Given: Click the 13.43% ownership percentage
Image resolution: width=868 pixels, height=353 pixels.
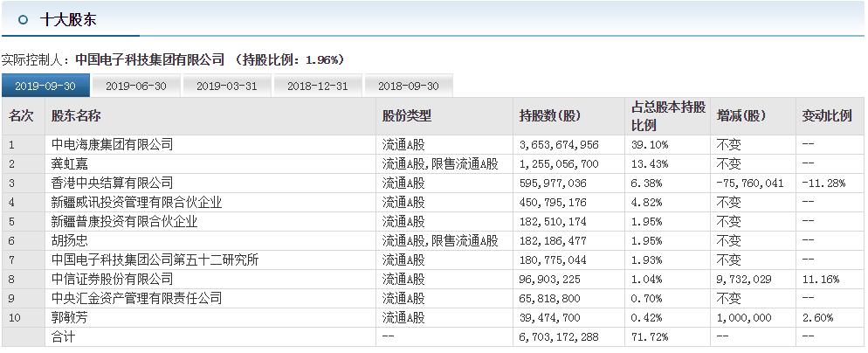Looking at the screenshot, I should (x=650, y=164).
